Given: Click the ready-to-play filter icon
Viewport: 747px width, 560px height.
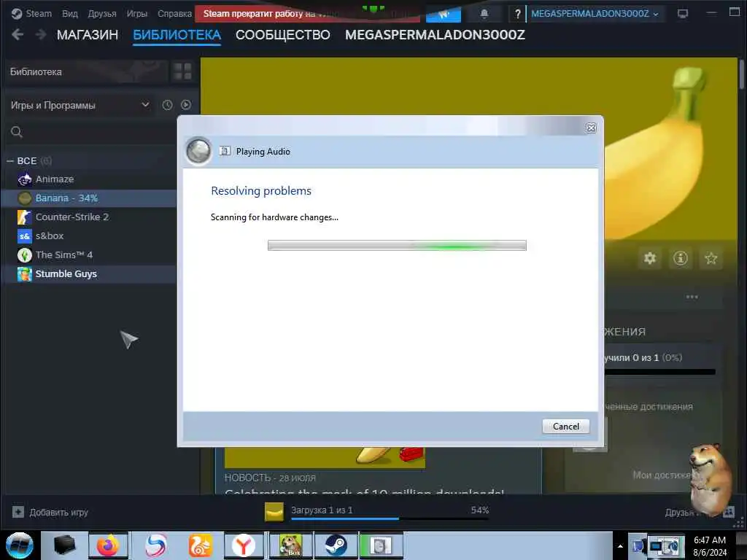Looking at the screenshot, I should pos(186,105).
